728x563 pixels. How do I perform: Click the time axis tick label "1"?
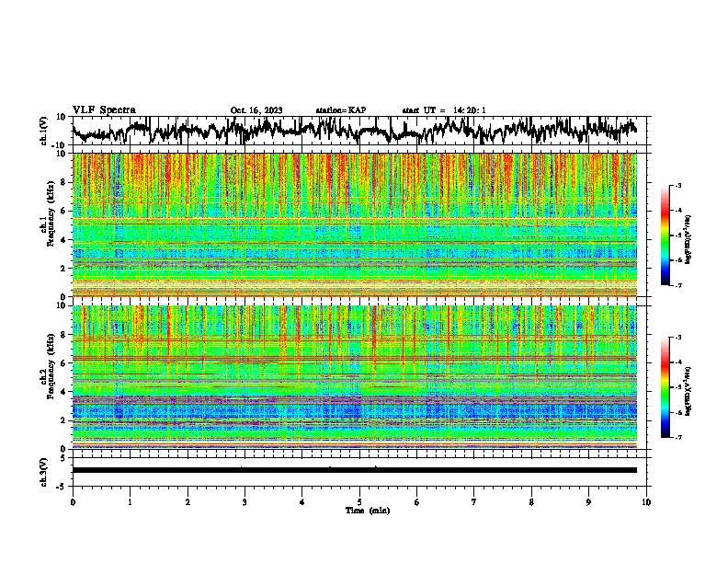(130, 502)
